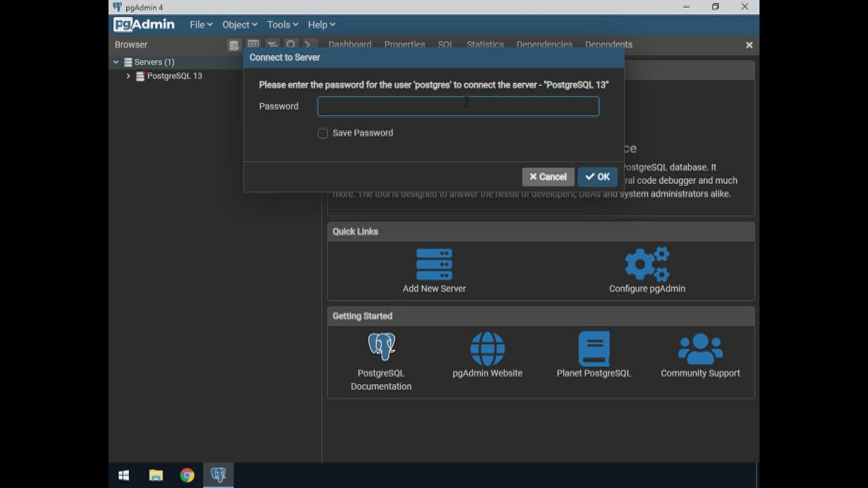Select the Servers (1) label in the tree

[155, 62]
